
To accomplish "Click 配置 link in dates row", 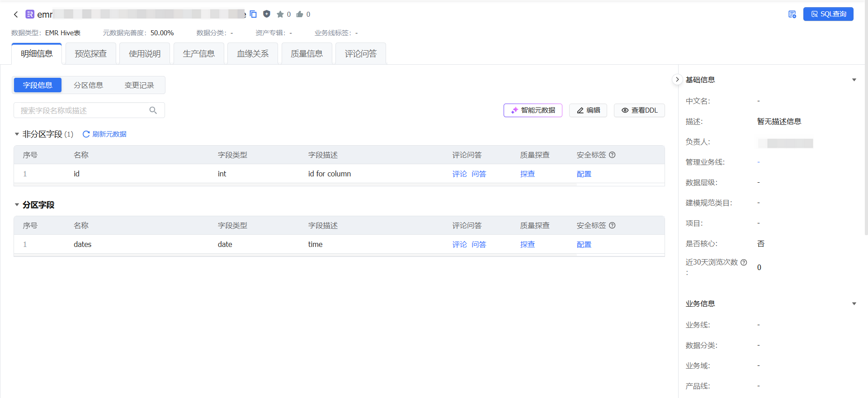I will click(584, 245).
